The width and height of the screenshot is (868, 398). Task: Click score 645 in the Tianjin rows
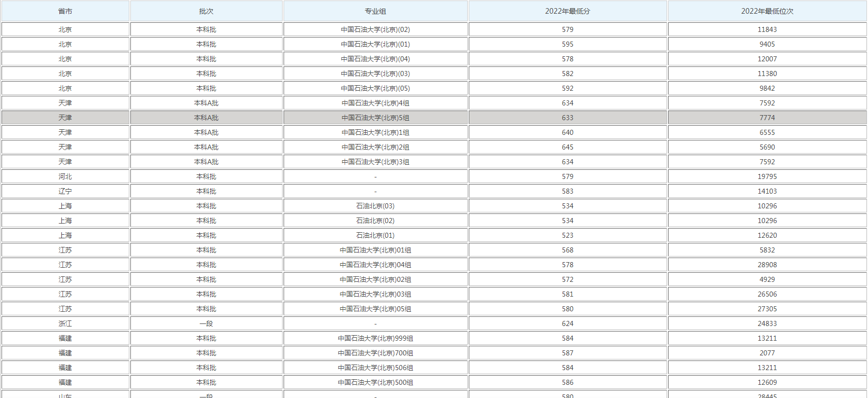coord(568,147)
